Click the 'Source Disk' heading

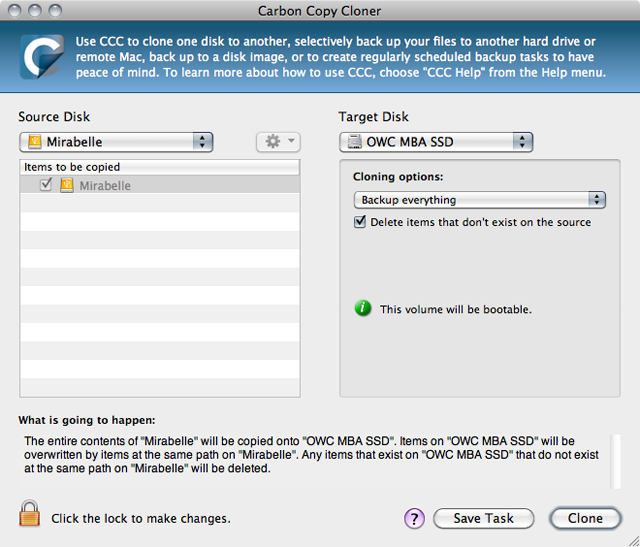(x=54, y=117)
